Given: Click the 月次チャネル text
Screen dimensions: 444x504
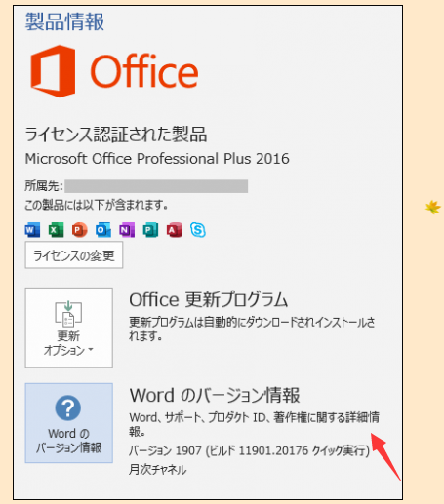Looking at the screenshot, I should click(158, 470).
